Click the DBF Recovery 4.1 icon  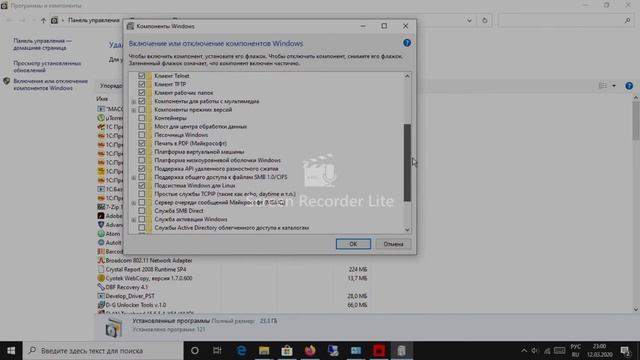click(x=101, y=287)
